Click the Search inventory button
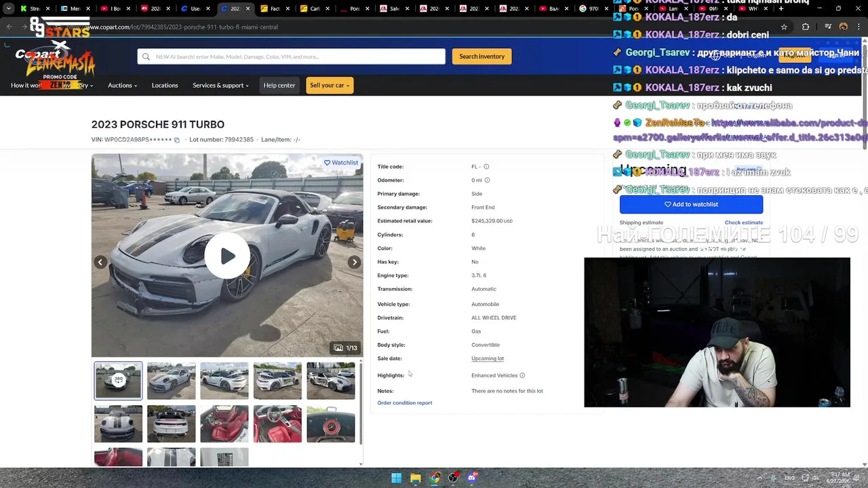This screenshot has height=488, width=868. (481, 56)
